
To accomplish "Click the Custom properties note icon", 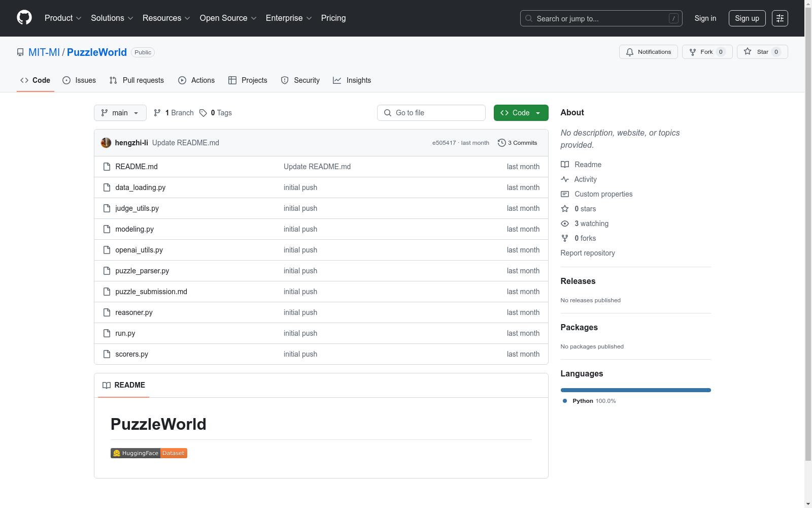I will tap(565, 194).
